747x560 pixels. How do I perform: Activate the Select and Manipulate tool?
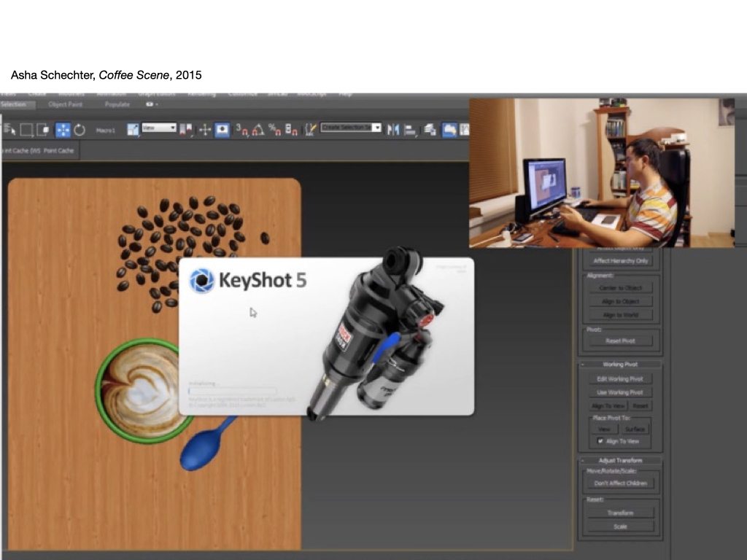(x=205, y=130)
